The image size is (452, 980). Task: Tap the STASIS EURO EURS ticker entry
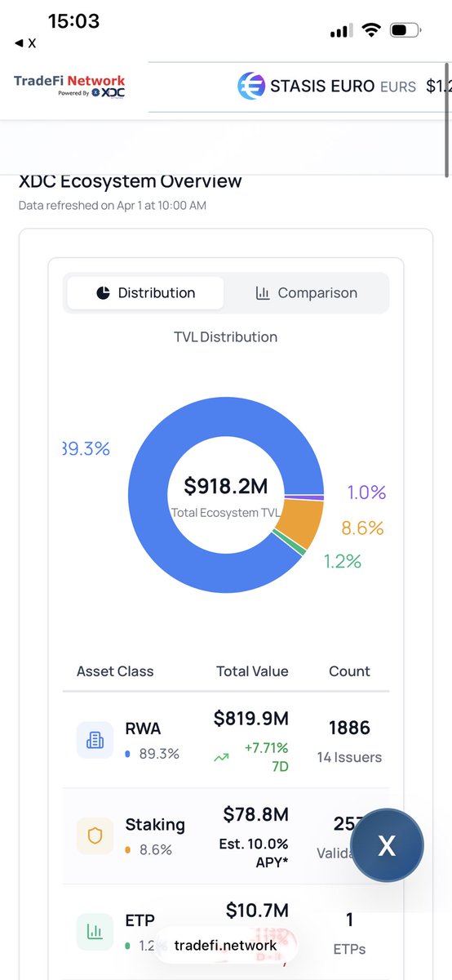click(343, 86)
